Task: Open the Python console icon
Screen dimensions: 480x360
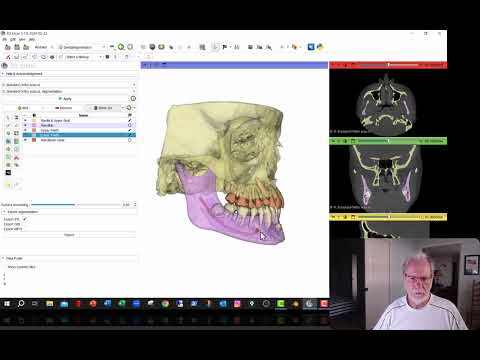Action: 320,47
